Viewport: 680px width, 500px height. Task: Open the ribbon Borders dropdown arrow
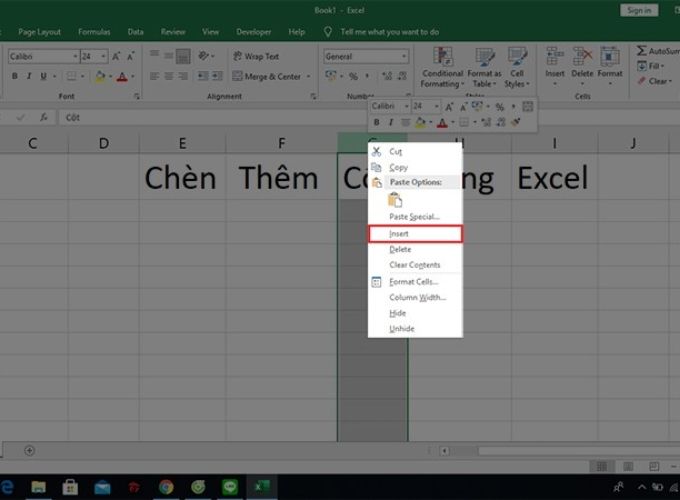(x=82, y=76)
